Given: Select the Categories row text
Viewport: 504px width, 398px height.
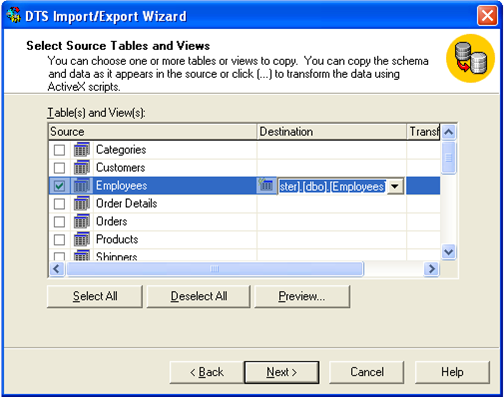Looking at the screenshot, I should 121,150.
